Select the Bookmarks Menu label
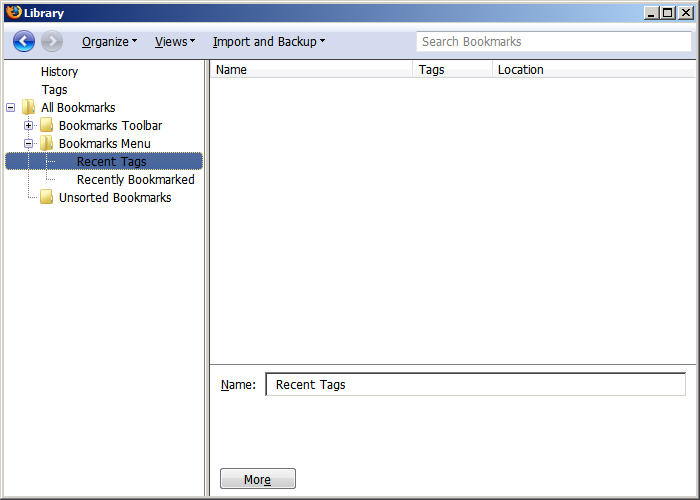This screenshot has width=700, height=500. tap(104, 143)
